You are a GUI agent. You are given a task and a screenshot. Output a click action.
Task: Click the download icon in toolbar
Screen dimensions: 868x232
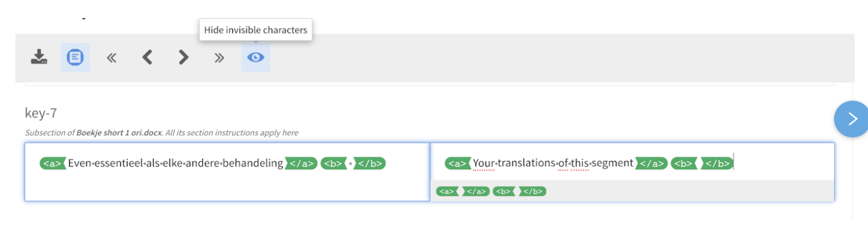(40, 57)
